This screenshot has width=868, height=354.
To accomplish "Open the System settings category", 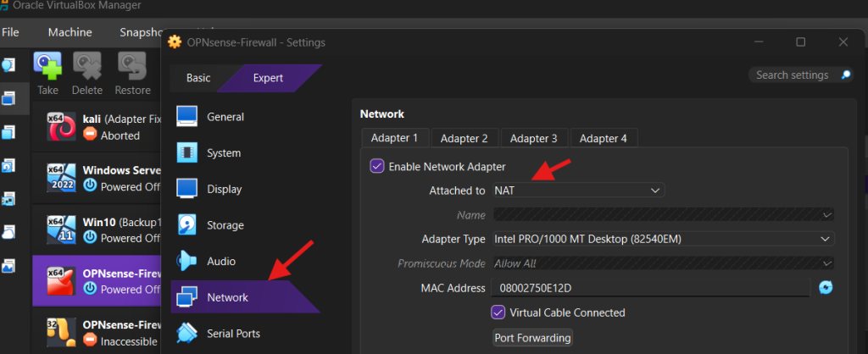I will (x=223, y=153).
